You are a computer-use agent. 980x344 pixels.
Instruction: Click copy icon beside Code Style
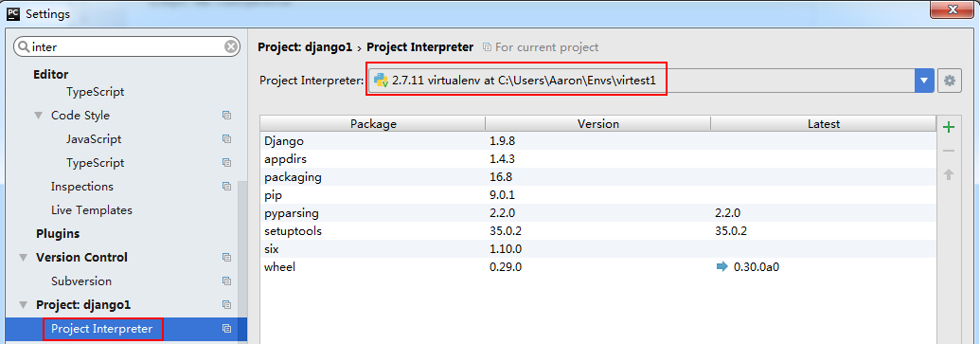[x=227, y=115]
